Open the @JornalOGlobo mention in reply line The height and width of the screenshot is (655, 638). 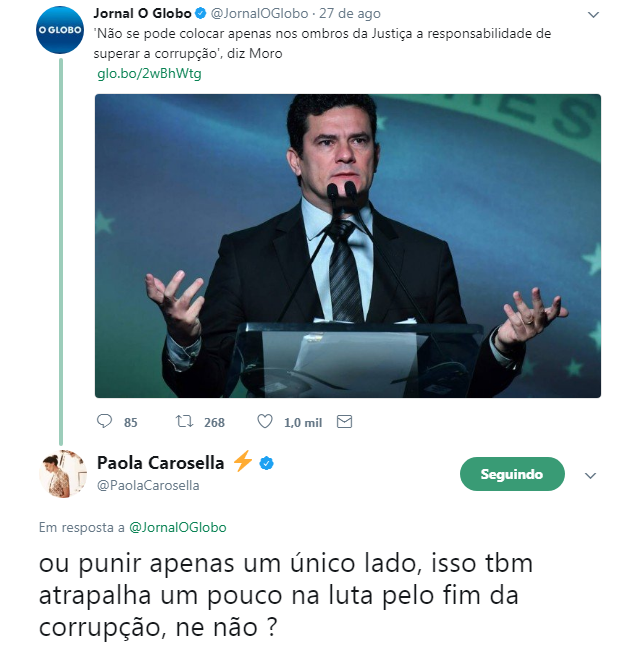(x=178, y=528)
